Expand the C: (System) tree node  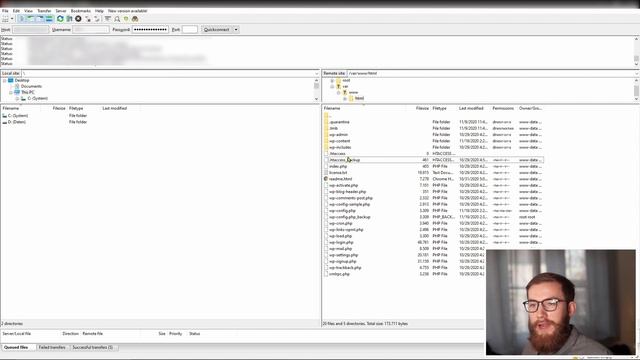tap(17, 99)
